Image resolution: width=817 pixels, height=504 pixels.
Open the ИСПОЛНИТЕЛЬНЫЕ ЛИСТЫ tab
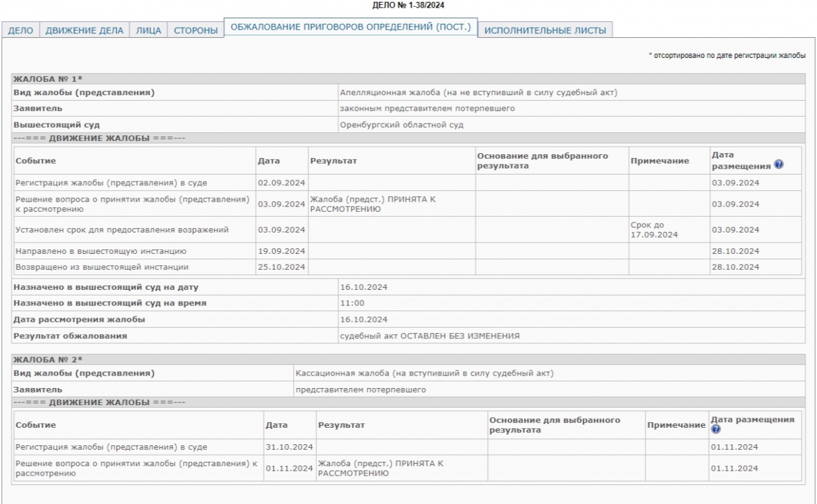pos(545,30)
